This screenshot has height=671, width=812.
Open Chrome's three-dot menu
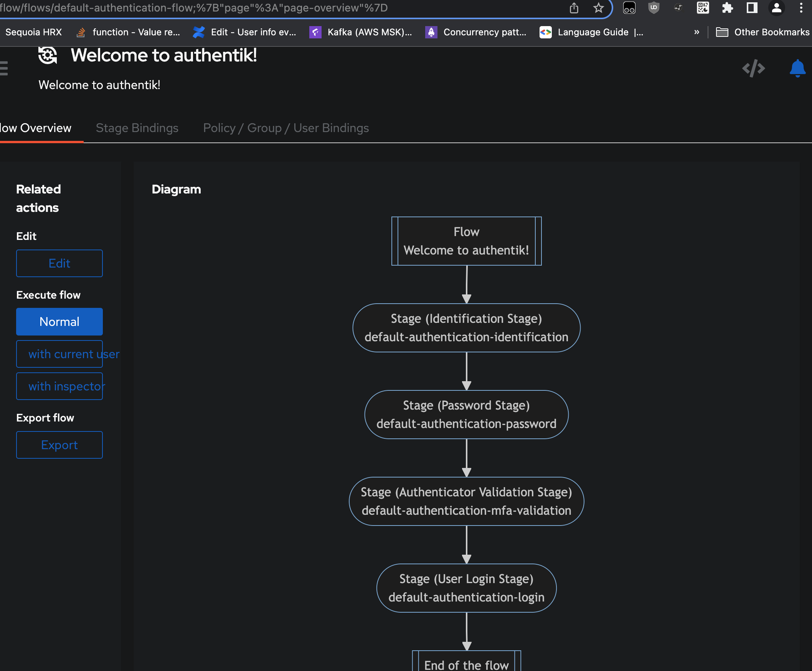(x=801, y=8)
